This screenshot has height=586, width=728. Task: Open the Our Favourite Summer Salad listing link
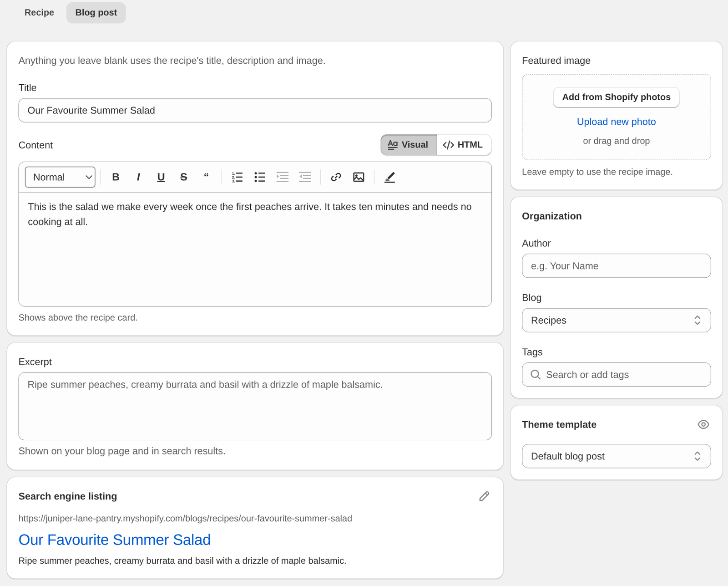pyautogui.click(x=115, y=540)
